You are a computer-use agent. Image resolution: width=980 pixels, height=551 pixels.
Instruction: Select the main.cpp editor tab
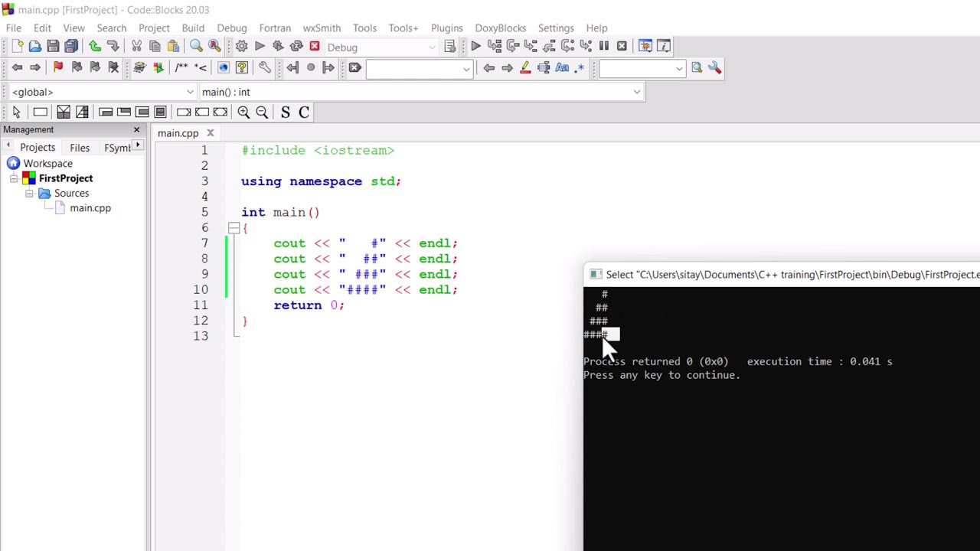coord(178,133)
